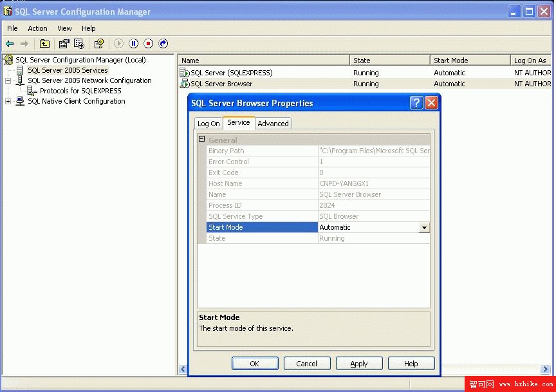
Task: Click the Native Client Configuration tree icon
Action: [20, 101]
